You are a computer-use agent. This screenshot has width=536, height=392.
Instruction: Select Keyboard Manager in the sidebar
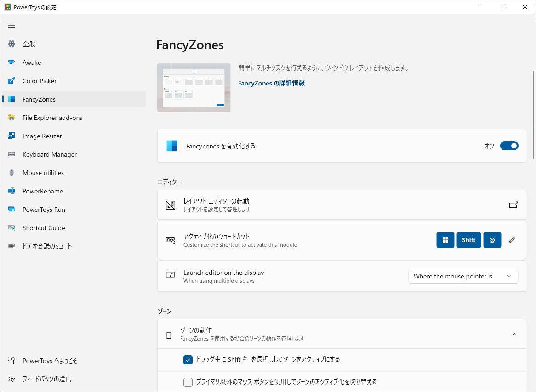point(74,154)
